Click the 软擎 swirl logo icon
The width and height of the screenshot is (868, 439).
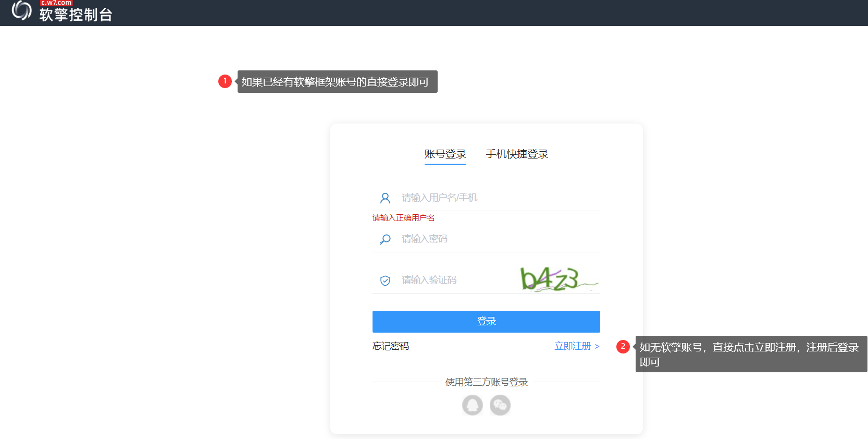[x=21, y=10]
